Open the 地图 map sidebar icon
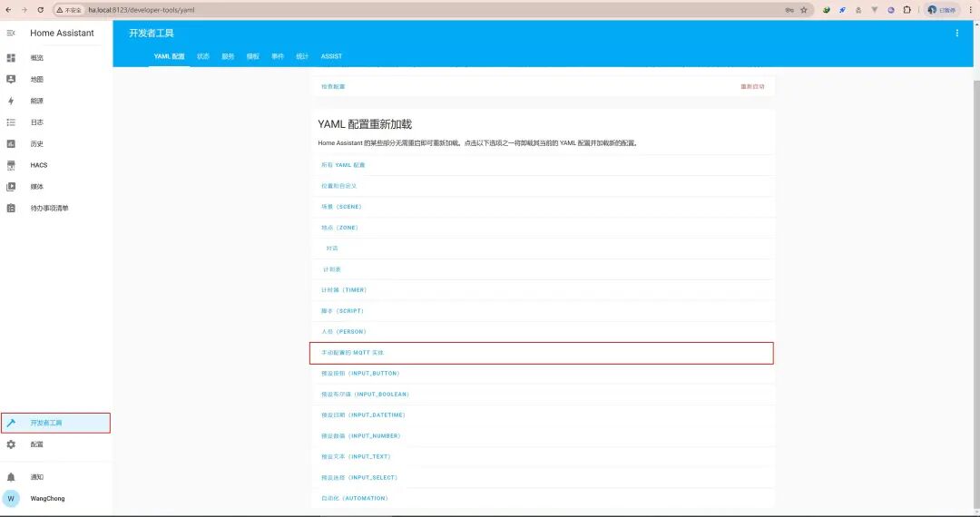Image resolution: width=980 pixels, height=517 pixels. tap(11, 79)
